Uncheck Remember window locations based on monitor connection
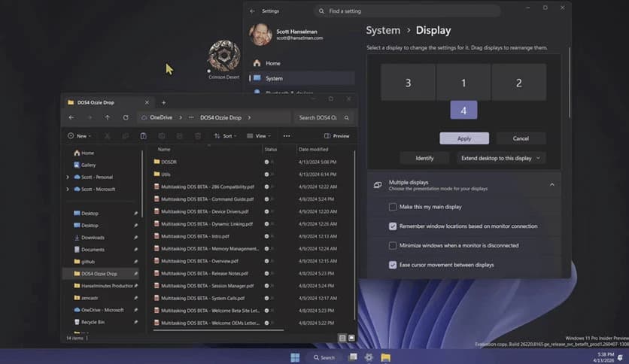The width and height of the screenshot is (629, 364). pyautogui.click(x=392, y=226)
